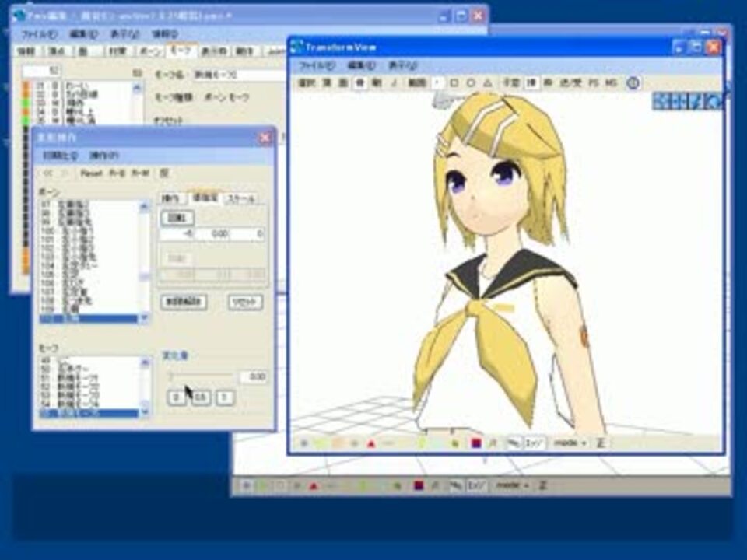Switch to the スケール tab in transform dialog

[241, 198]
